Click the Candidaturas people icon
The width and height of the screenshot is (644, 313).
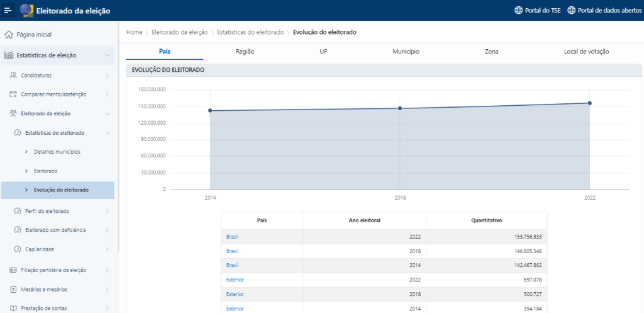click(13, 76)
